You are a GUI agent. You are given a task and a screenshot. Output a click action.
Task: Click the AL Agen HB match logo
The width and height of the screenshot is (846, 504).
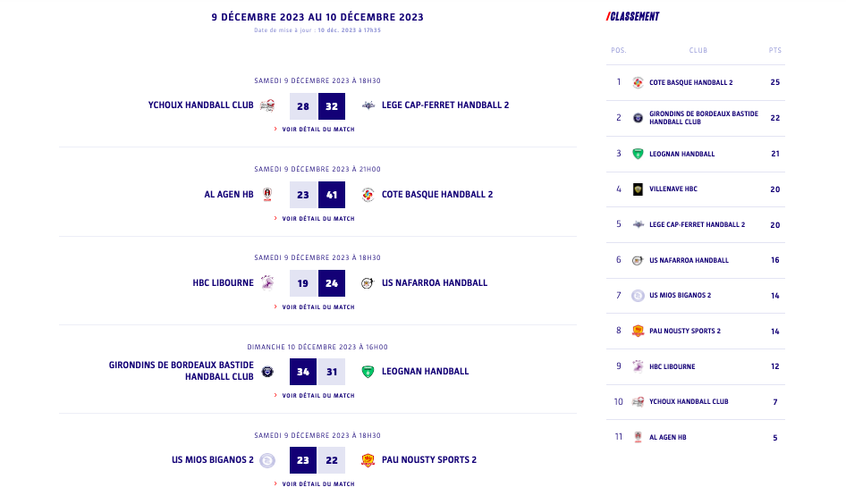pyautogui.click(x=267, y=194)
